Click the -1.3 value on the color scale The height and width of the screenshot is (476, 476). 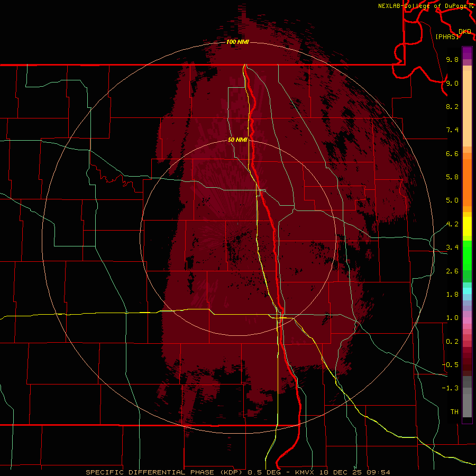click(450, 388)
